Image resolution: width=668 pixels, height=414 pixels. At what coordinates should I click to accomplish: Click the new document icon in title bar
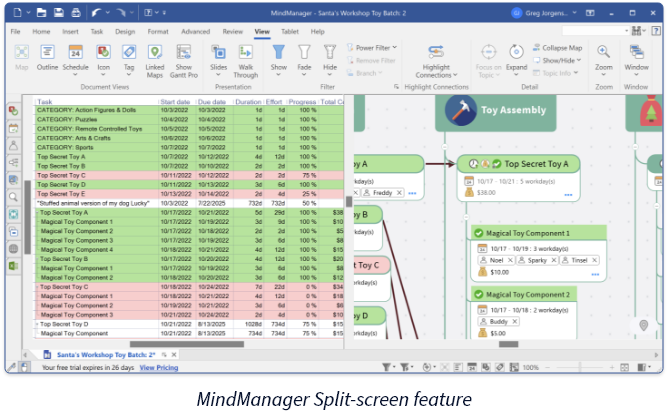pos(17,13)
